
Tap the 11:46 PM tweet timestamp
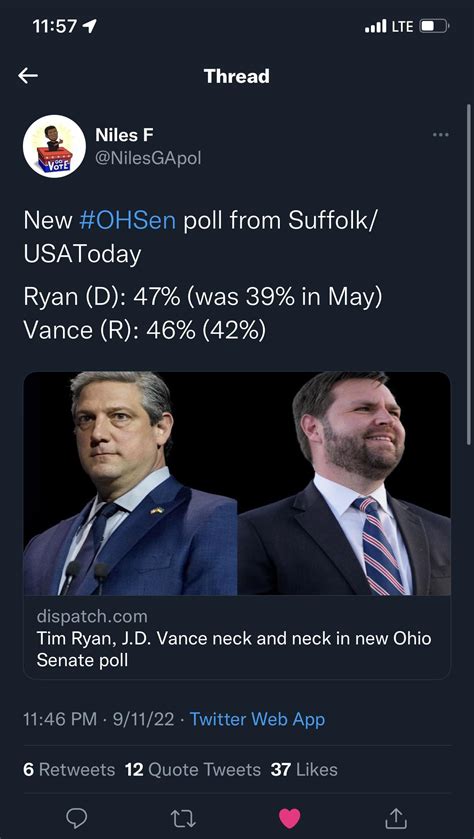pos(60,719)
